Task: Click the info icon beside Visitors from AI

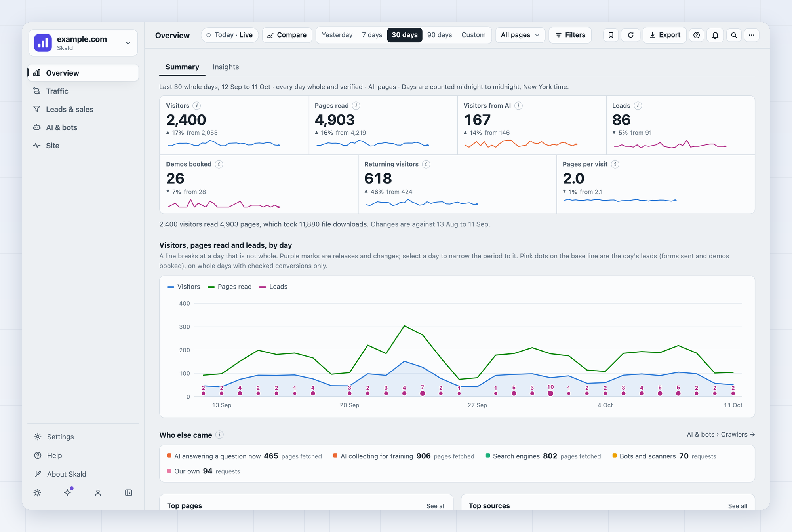Action: (x=518, y=106)
